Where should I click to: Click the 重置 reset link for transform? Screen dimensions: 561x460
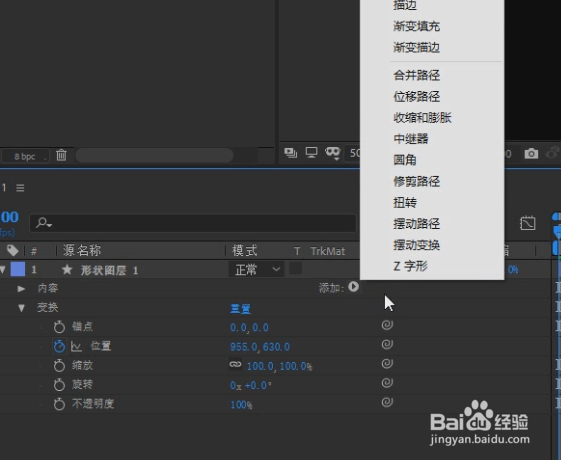coord(240,308)
